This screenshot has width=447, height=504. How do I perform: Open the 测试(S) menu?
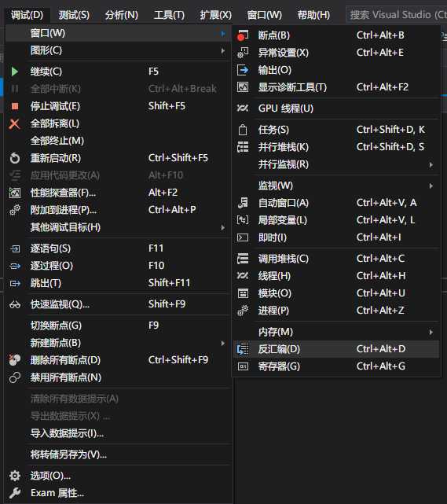(74, 15)
